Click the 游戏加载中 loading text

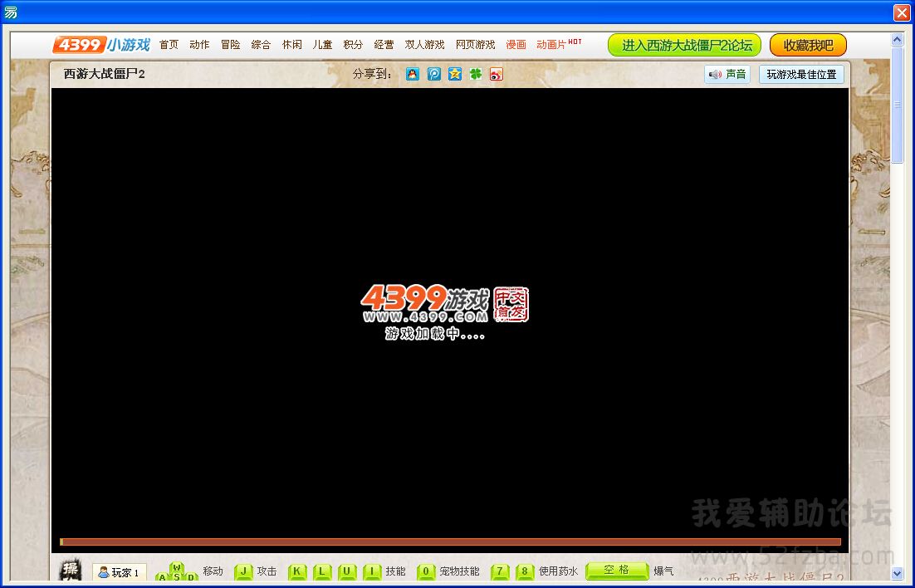(435, 333)
